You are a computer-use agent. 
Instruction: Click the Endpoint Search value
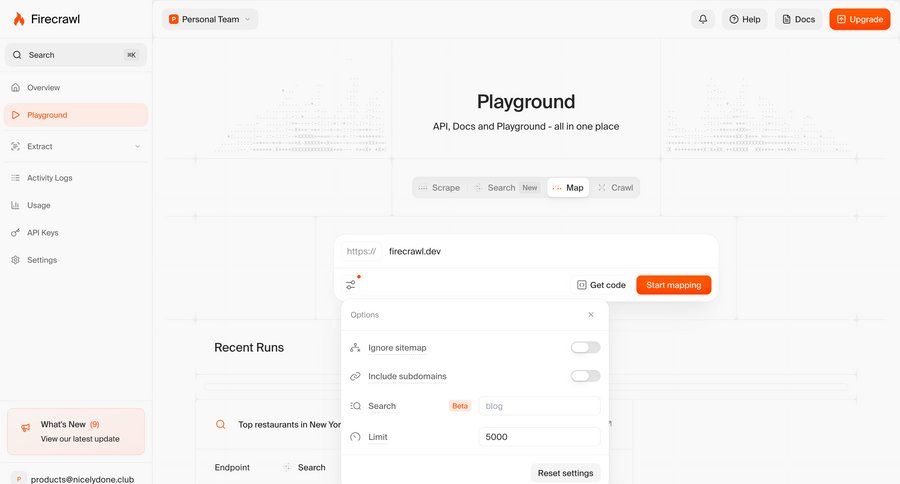tap(311, 467)
